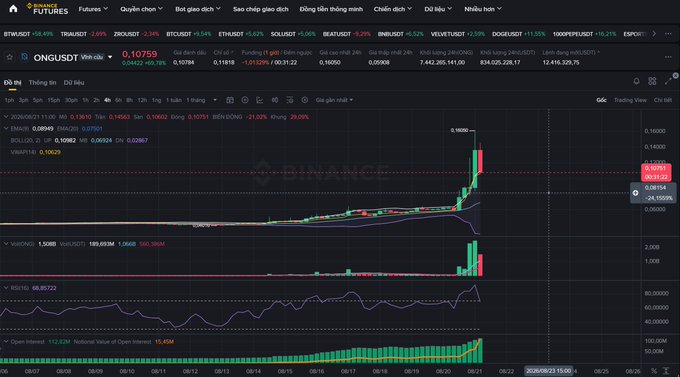Add ONGUSDT to favorites with the star
680x377 pixels.
click(x=9, y=57)
